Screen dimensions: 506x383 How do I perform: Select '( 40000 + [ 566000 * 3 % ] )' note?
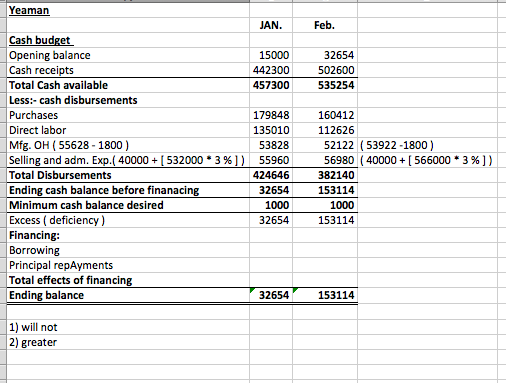(x=426, y=160)
